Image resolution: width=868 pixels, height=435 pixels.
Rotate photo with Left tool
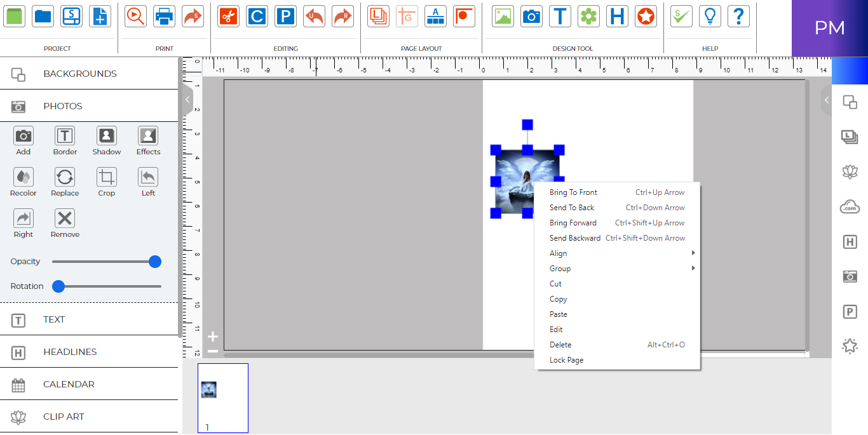click(148, 182)
